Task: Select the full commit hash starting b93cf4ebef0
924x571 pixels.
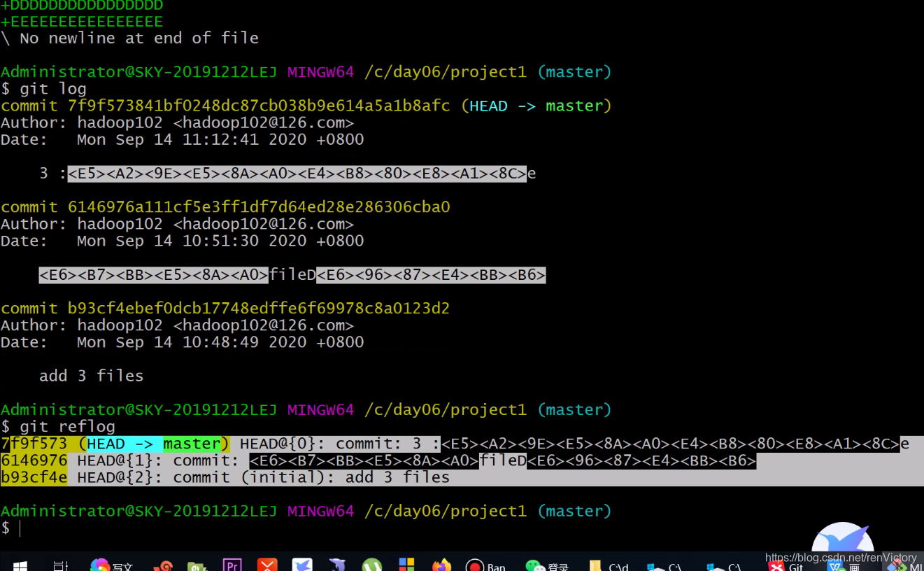Action: point(259,309)
